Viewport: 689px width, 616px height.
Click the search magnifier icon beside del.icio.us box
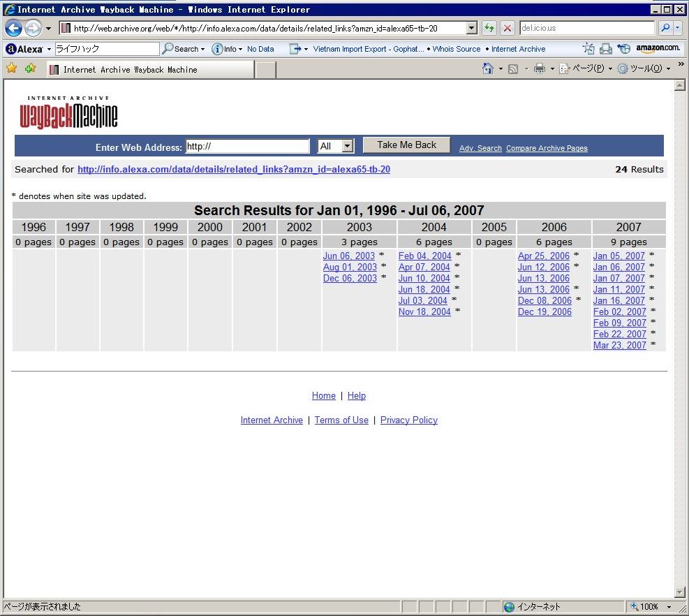tap(665, 29)
